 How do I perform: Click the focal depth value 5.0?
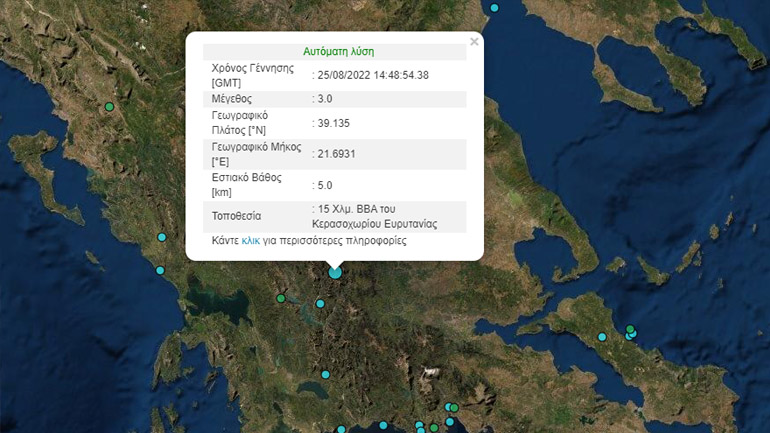[325, 185]
